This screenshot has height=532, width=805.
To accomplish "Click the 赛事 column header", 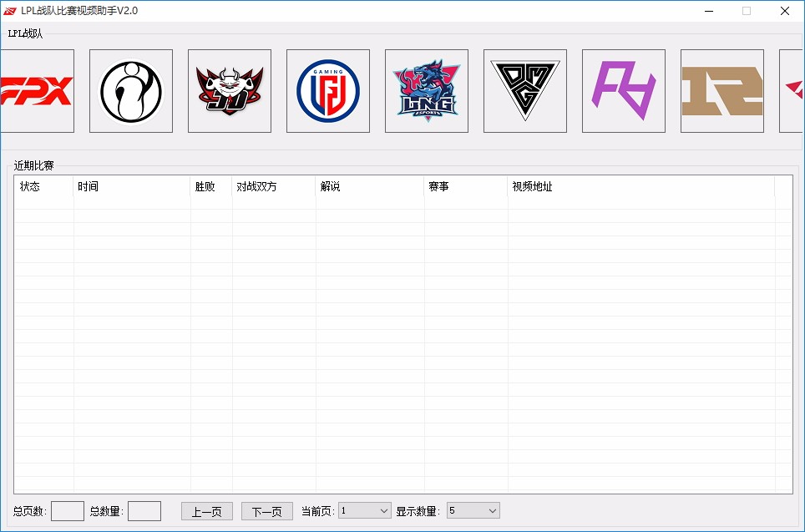I will tap(466, 186).
